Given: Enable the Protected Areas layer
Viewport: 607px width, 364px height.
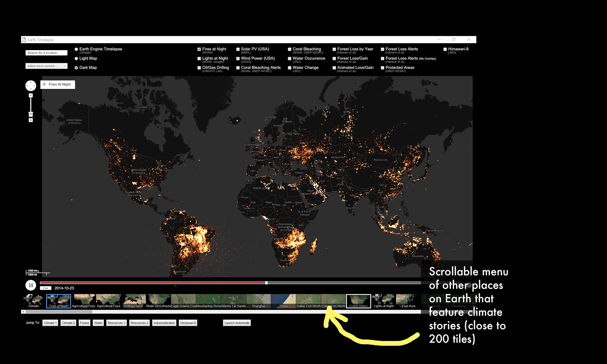Looking at the screenshot, I should 383,68.
